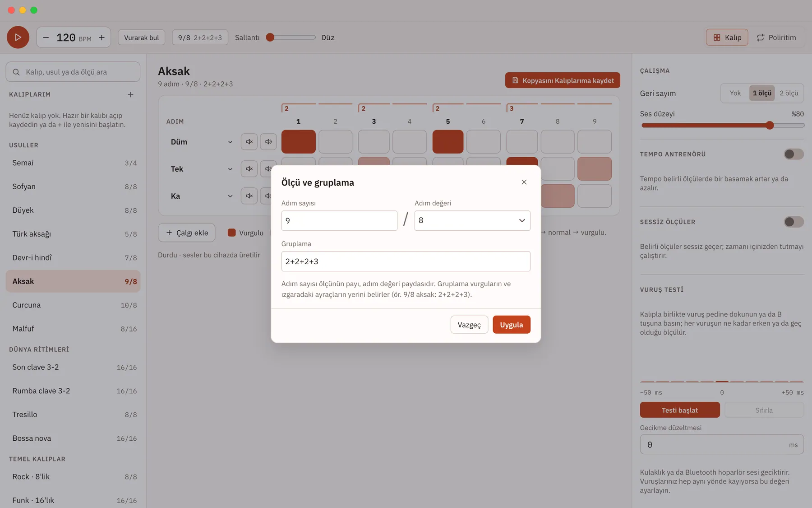Viewport: 812px width, 508px height.
Task: Switch to Poliritim mode
Action: tap(776, 37)
